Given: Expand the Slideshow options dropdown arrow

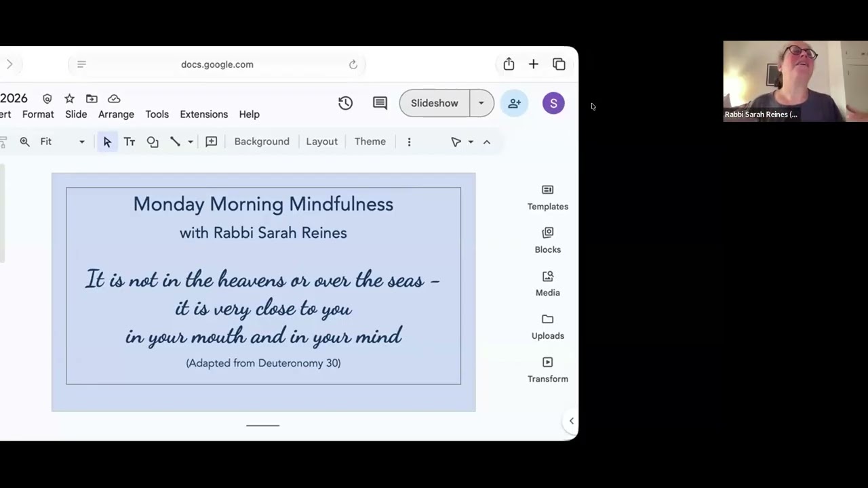Looking at the screenshot, I should (481, 103).
